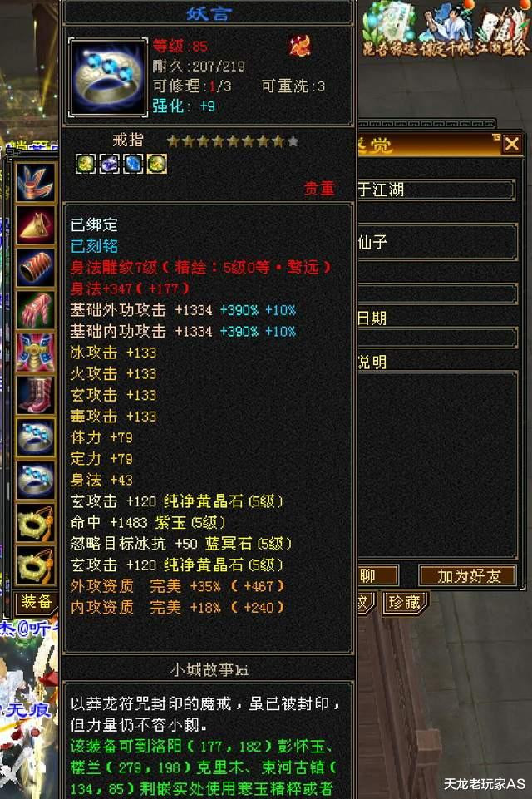Select the red pointed hat equipment slot
This screenshot has width=532, height=799.
click(35, 224)
